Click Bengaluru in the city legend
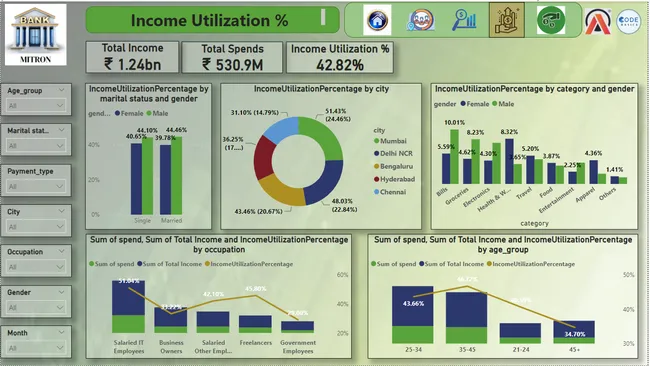 coord(393,166)
